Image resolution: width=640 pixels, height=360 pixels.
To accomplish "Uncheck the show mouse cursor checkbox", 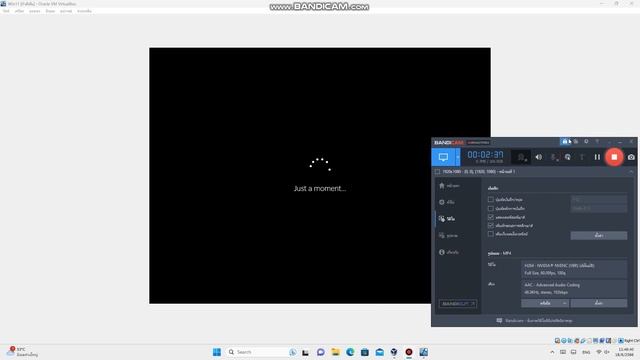I will [x=491, y=217].
